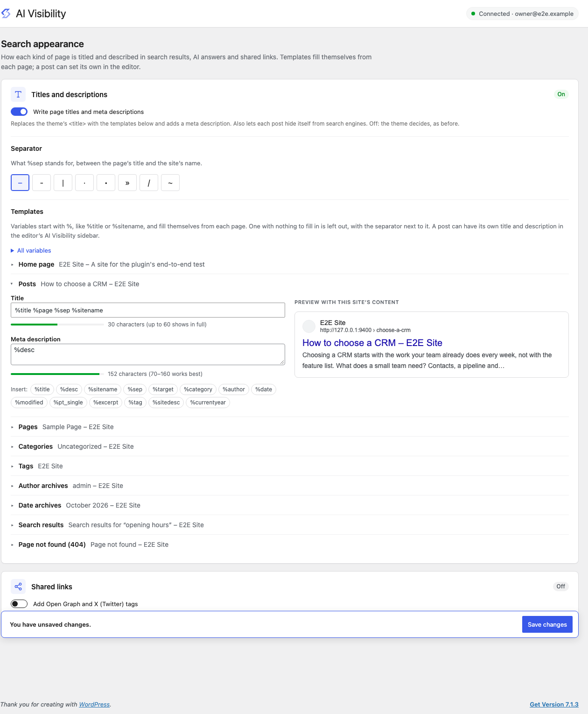Click "152 characters (70–160 works best)" text
588x714 pixels.
(155, 374)
